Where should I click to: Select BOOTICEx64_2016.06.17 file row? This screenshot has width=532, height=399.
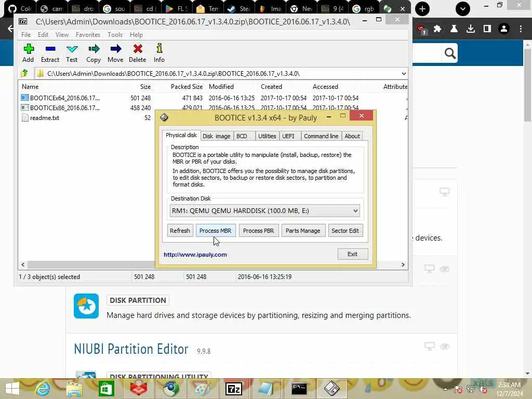point(214,98)
